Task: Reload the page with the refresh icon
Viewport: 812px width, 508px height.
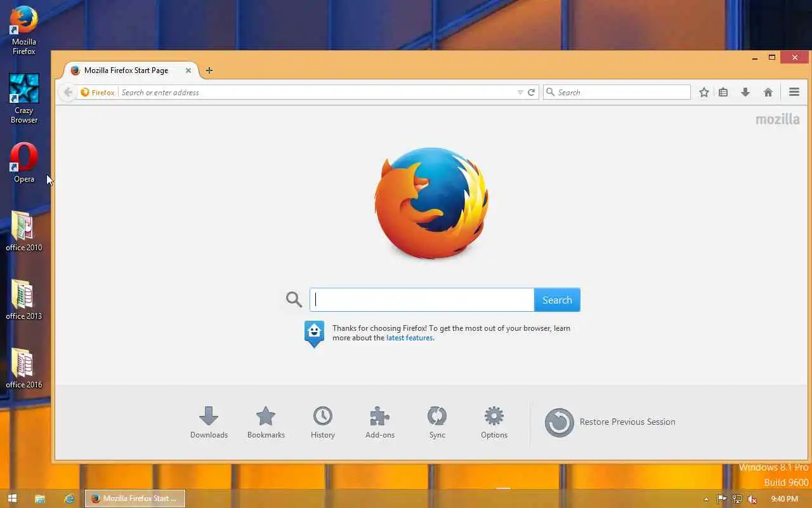Action: tap(532, 92)
